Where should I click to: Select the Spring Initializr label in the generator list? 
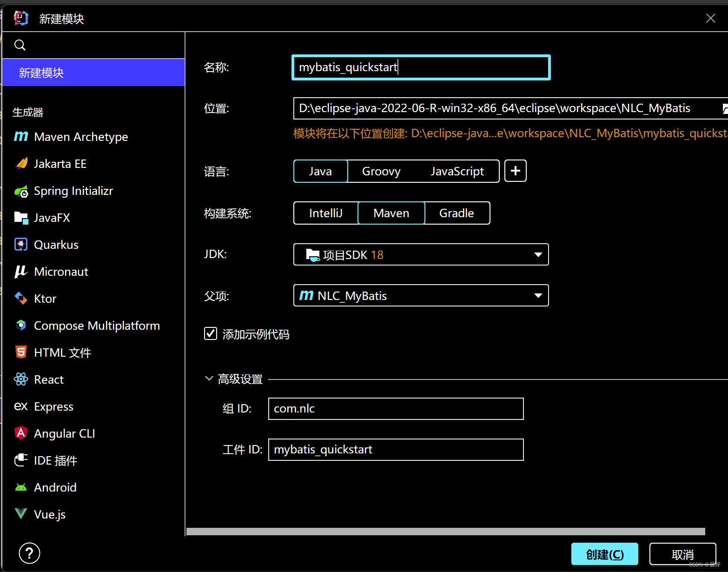[x=73, y=191]
